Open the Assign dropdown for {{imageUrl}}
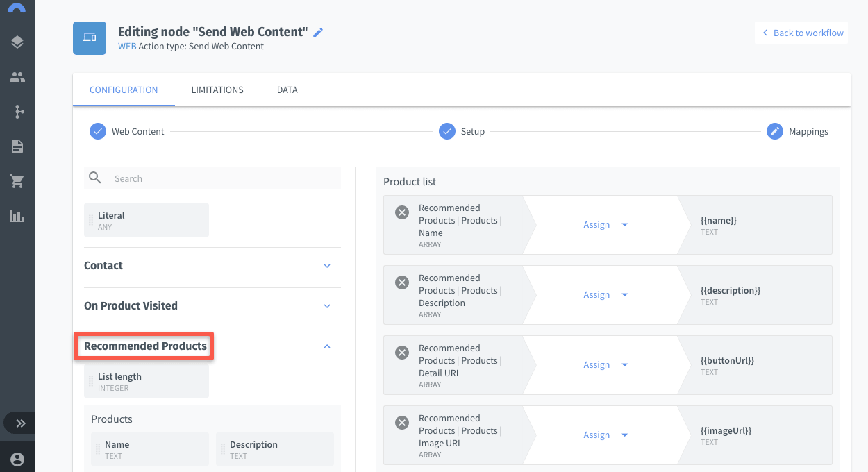 click(606, 435)
